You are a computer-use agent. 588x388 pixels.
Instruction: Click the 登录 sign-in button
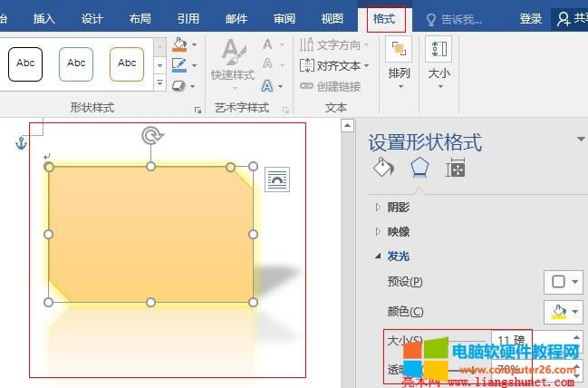531,18
